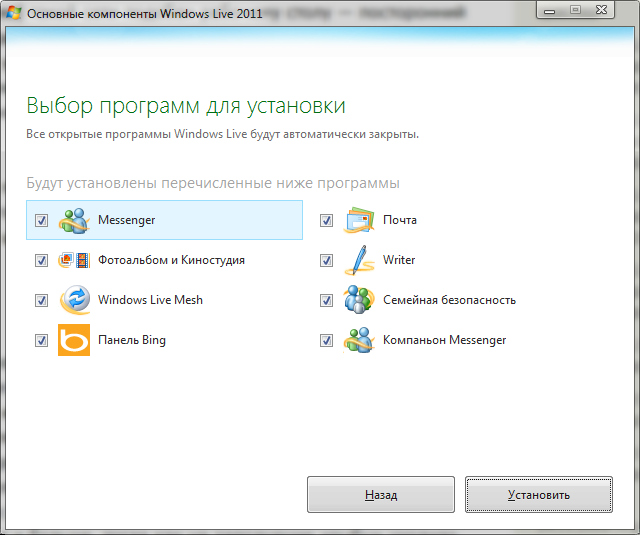This screenshot has height=535, width=640.
Task: Click the Компаньон Messenger icon
Action: coord(359,340)
